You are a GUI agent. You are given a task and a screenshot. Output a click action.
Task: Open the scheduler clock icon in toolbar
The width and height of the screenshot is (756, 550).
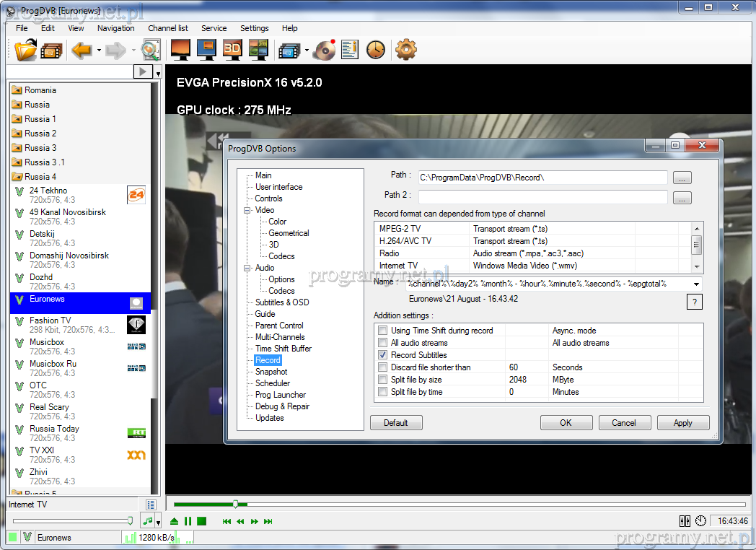pyautogui.click(x=376, y=50)
